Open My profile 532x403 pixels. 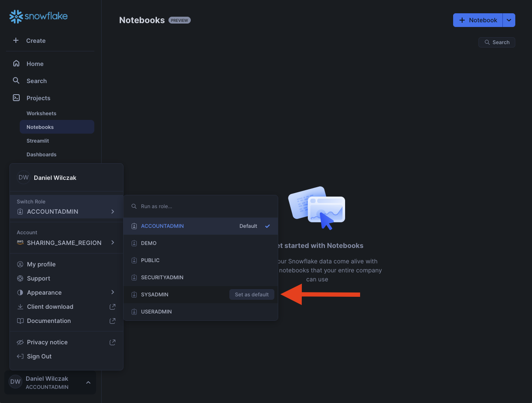pyautogui.click(x=66, y=264)
